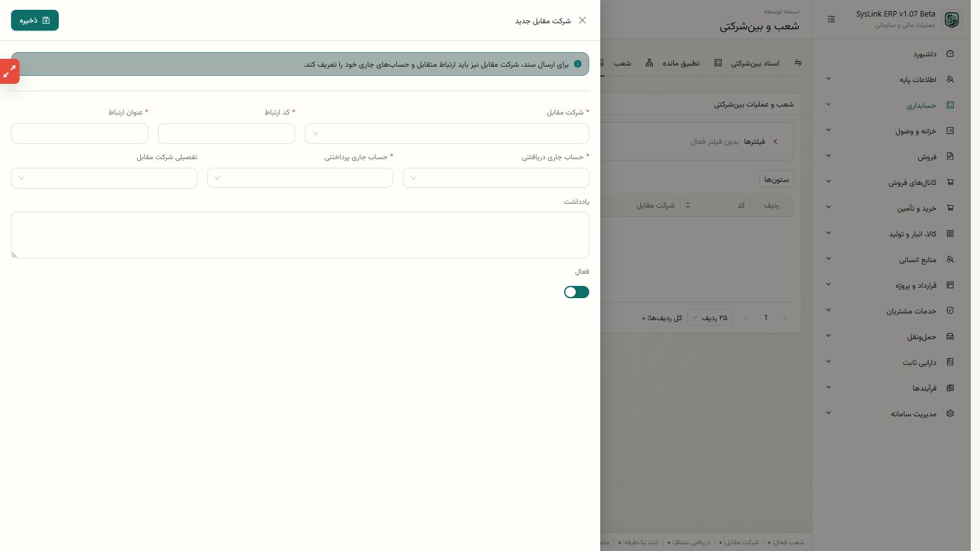Click the منابع انسانی person icon
The height and width of the screenshot is (551, 980).
click(x=950, y=260)
